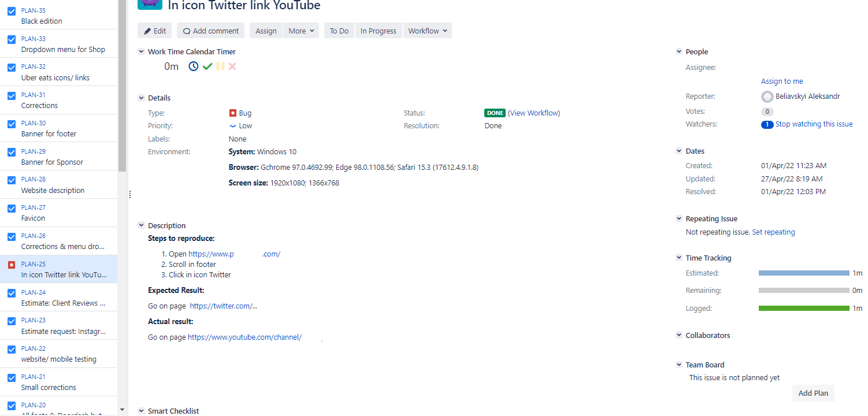Viewport: 868px width, 416px height.
Task: Click the PLAN-24 task type icon
Action: click(x=12, y=293)
